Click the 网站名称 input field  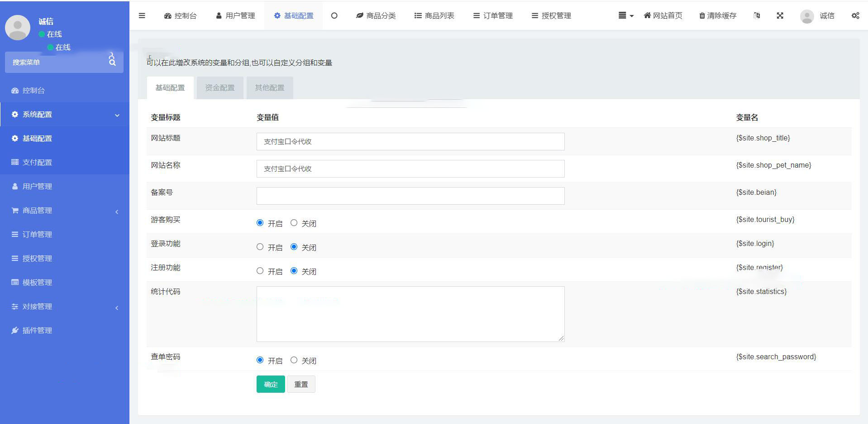[x=410, y=169]
